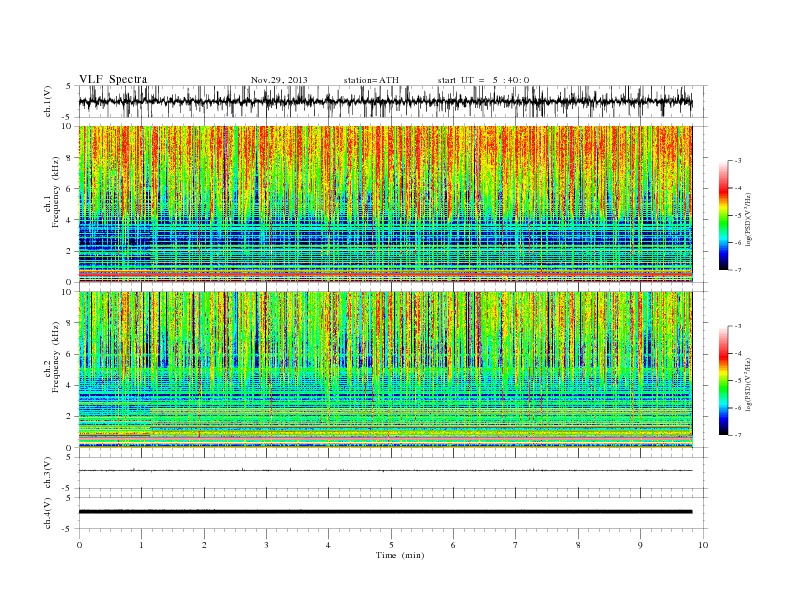Click the "ch.1(V)" waveform axis label
792x612 pixels.
[48, 101]
